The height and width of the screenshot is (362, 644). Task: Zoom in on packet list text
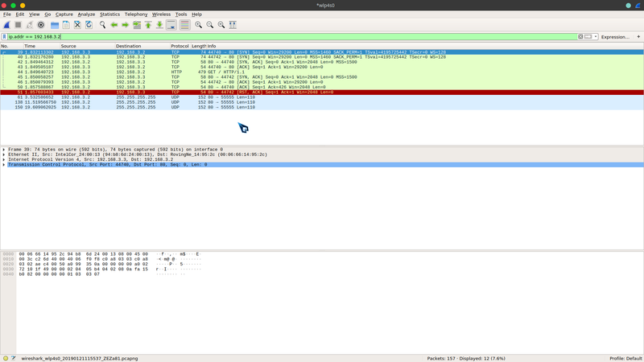[x=198, y=25]
